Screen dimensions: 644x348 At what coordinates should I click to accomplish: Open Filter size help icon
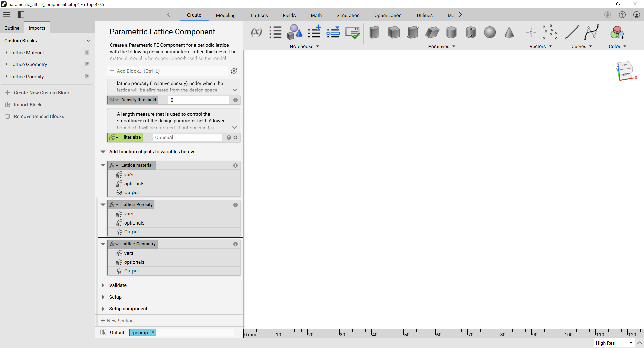pos(229,137)
